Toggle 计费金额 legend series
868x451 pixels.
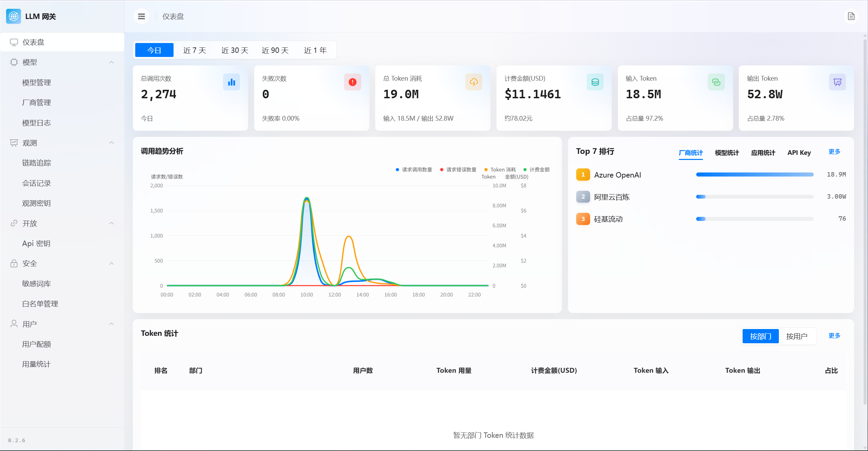tap(537, 170)
